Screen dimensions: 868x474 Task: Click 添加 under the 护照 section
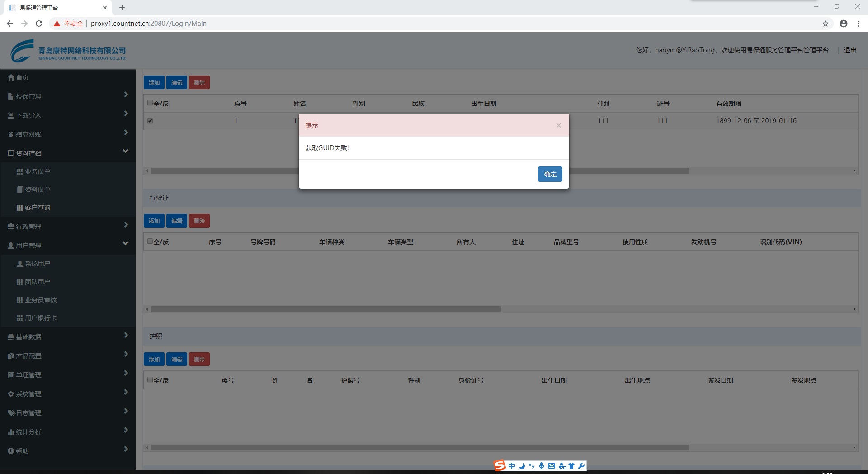tap(154, 359)
